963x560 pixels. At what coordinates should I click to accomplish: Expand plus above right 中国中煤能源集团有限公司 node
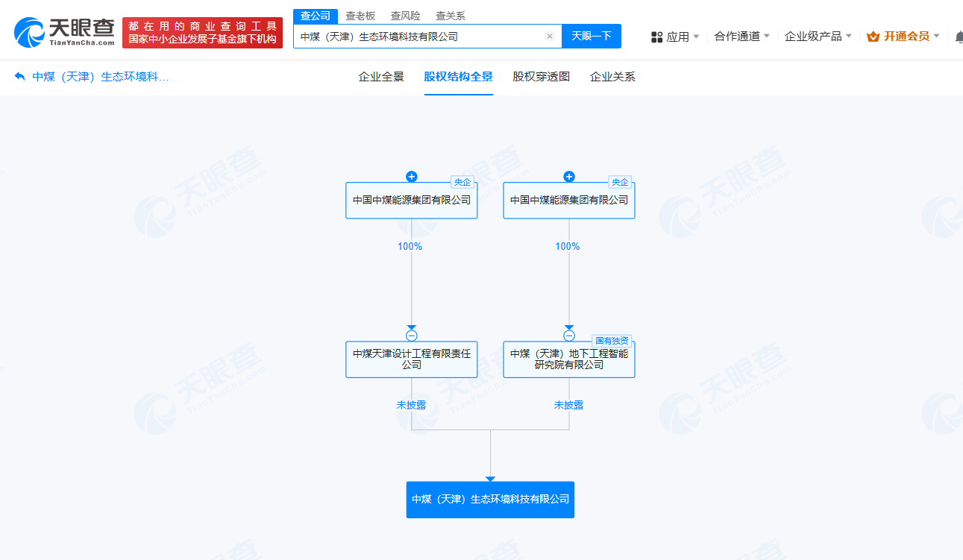(569, 177)
